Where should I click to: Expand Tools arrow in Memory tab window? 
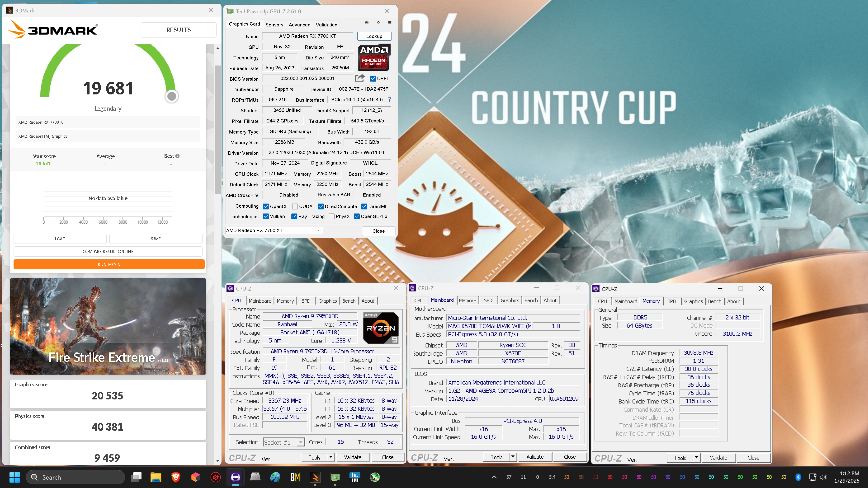(696, 457)
